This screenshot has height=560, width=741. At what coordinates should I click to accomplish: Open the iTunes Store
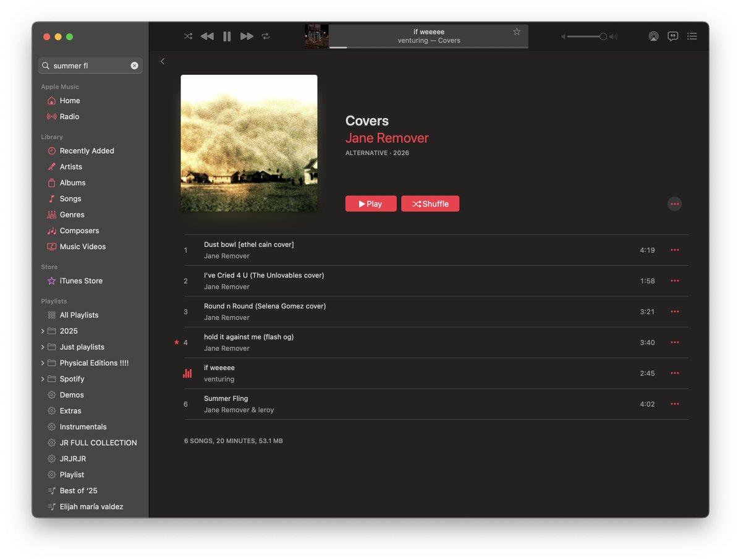pyautogui.click(x=82, y=281)
